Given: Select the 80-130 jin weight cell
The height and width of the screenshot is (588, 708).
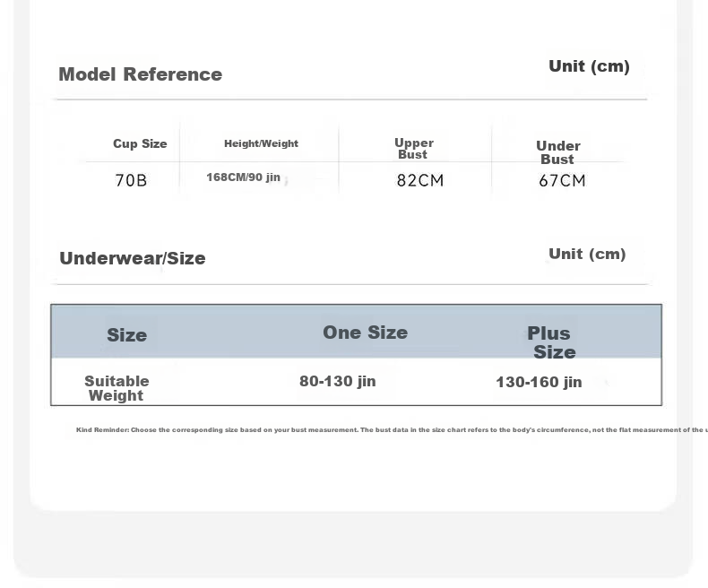Looking at the screenshot, I should coord(338,381).
